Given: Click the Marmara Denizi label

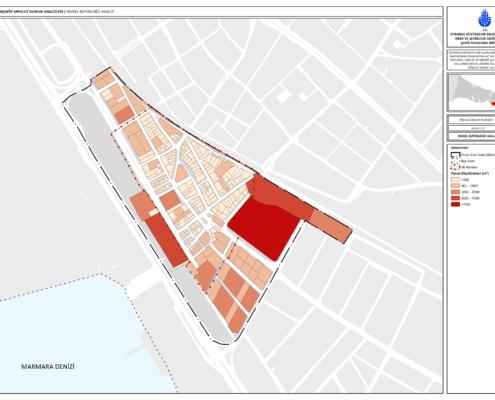Looking at the screenshot, I should 48,367.
